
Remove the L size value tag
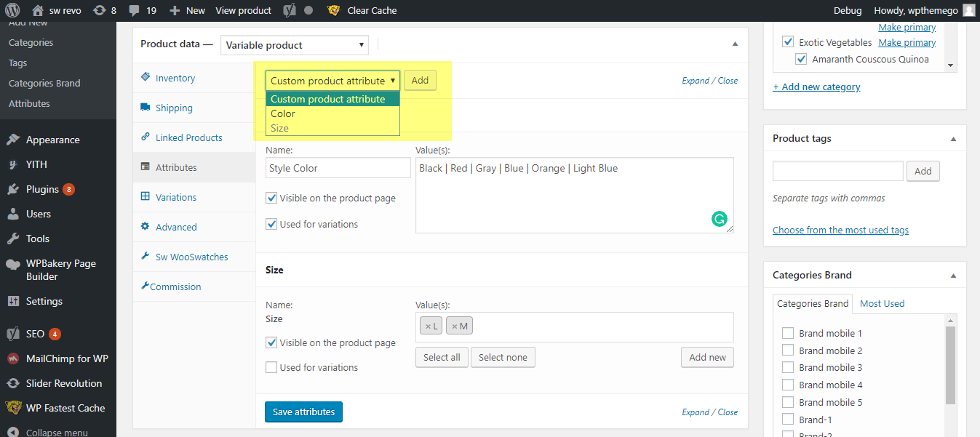429,327
